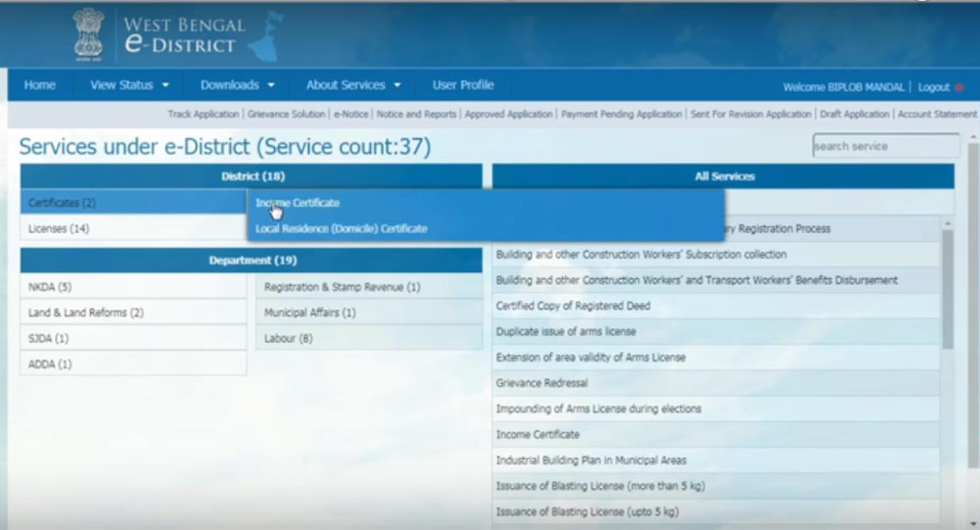Open the View Status dropdown menu

(130, 85)
